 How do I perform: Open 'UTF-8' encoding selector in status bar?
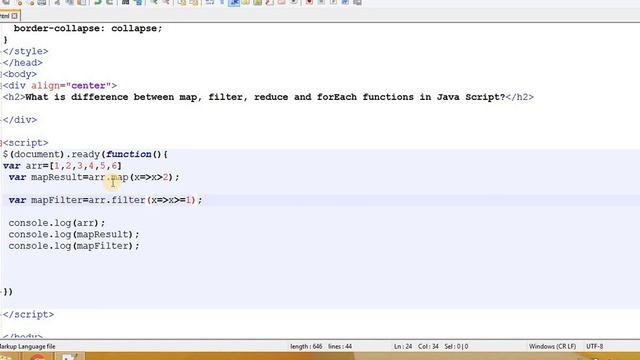click(x=595, y=347)
